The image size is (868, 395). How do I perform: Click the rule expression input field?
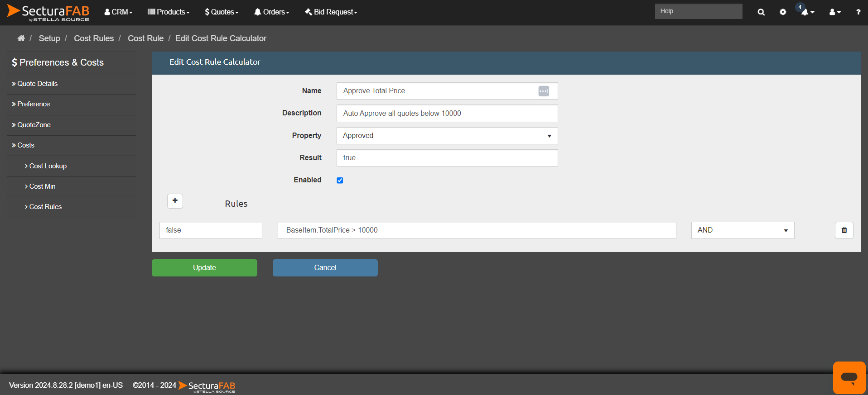[x=477, y=230]
